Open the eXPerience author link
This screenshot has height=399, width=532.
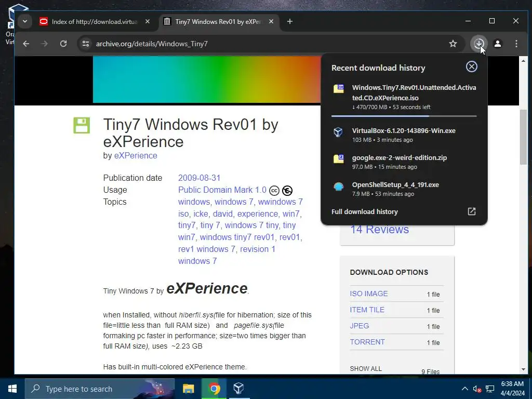(136, 155)
